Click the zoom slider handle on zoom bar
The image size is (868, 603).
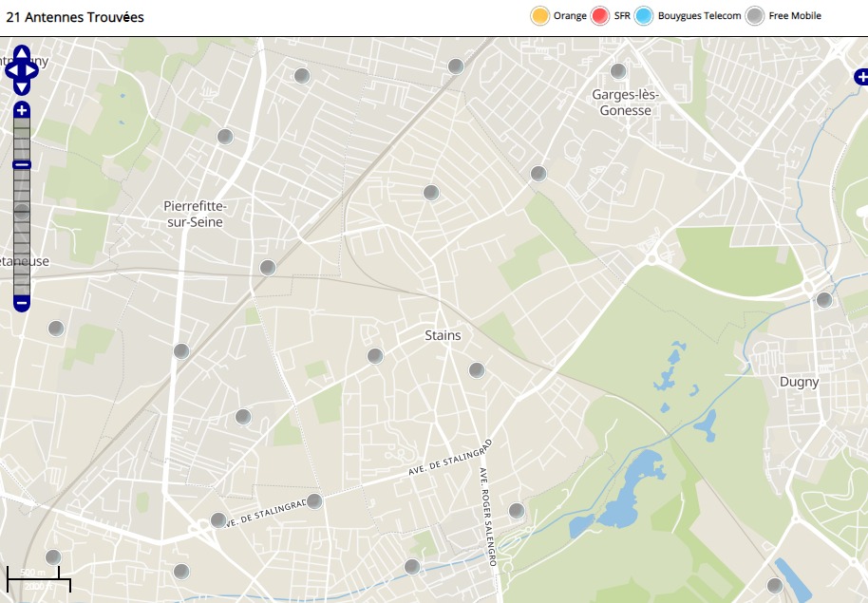pos(22,165)
